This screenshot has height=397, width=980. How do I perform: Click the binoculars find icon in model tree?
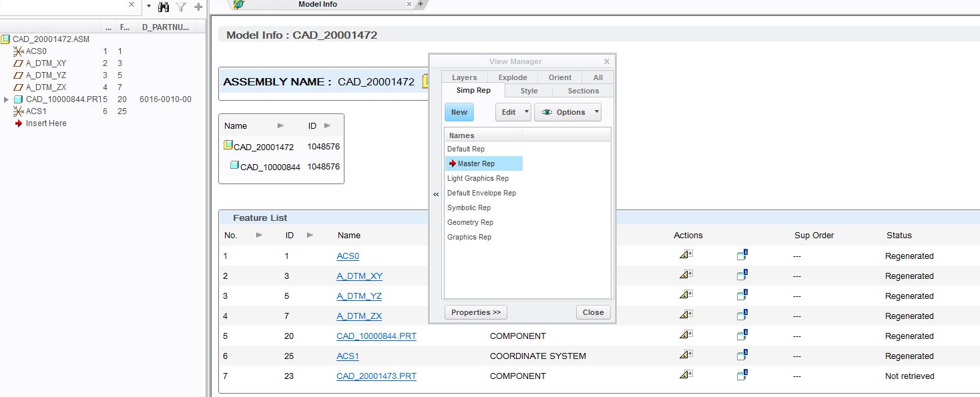coord(164,7)
